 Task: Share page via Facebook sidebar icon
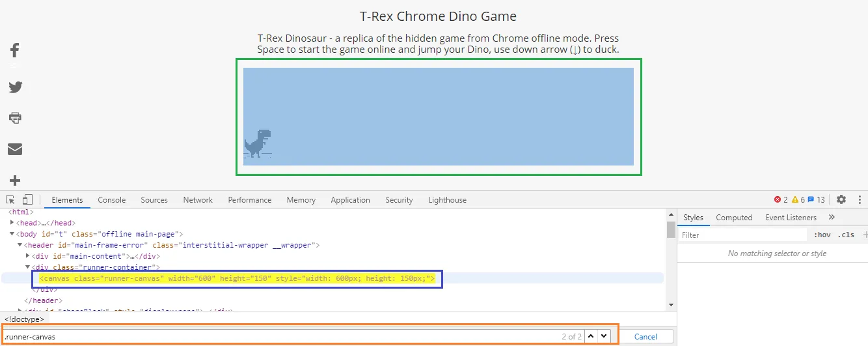(14, 50)
